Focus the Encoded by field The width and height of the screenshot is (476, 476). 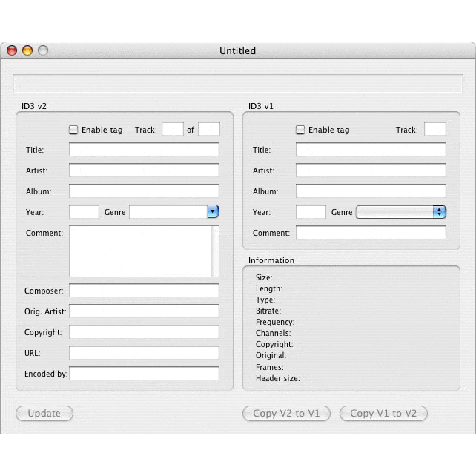tap(144, 373)
